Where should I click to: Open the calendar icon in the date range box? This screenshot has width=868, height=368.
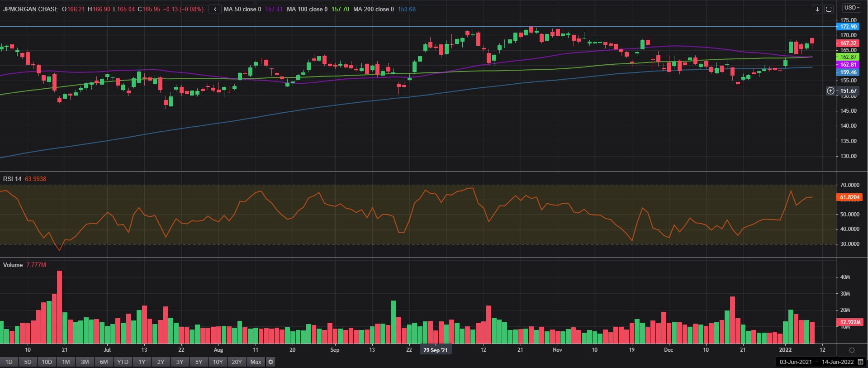click(860, 362)
